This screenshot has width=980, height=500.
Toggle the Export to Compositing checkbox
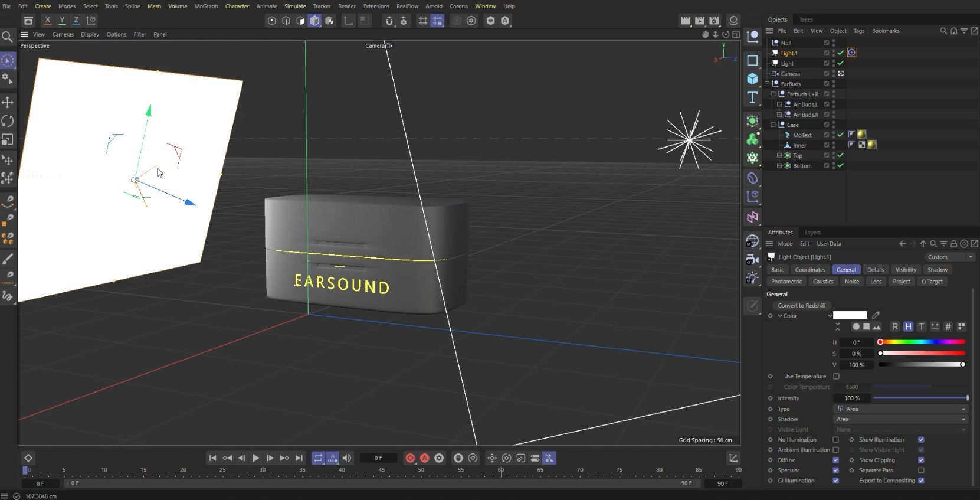coord(921,481)
